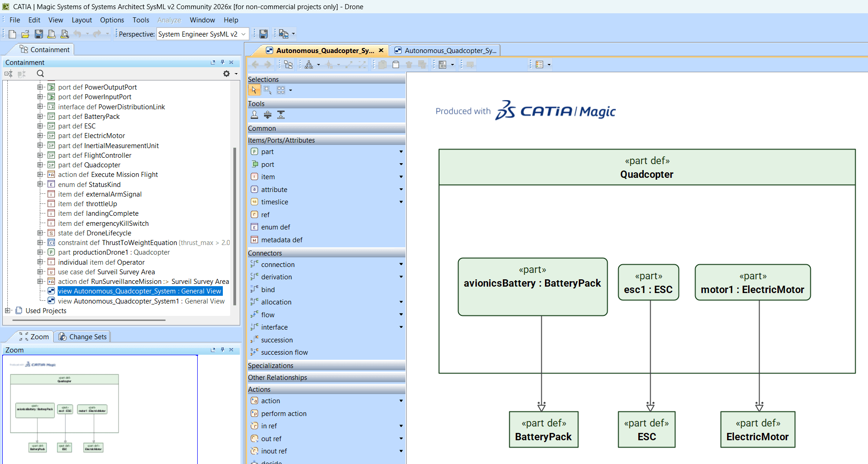Screen dimensions: 868x464
Task: Select the esc1 : ESC part
Action: (x=648, y=283)
